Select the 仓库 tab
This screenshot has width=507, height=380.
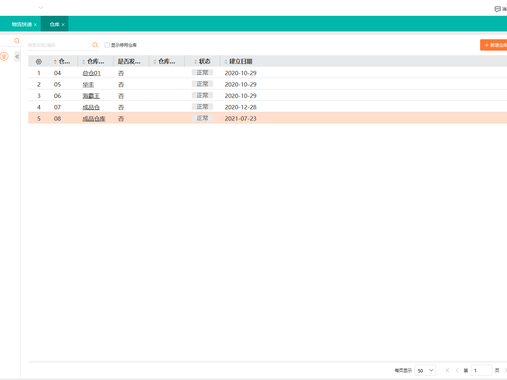(54, 24)
